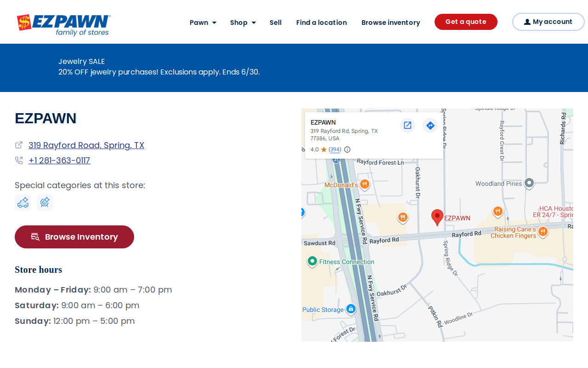The height and width of the screenshot is (368, 588).
Task: Click the Monday – Friday hours line
Action: [x=93, y=290]
